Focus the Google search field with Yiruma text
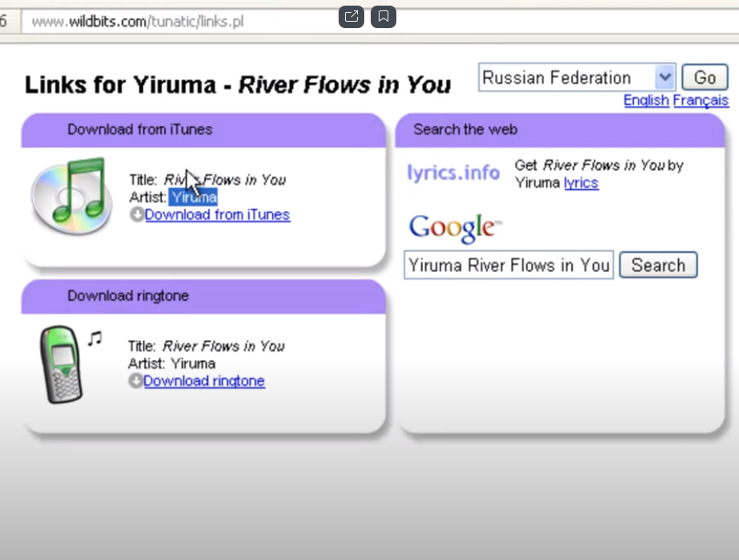This screenshot has width=739, height=560. tap(509, 265)
